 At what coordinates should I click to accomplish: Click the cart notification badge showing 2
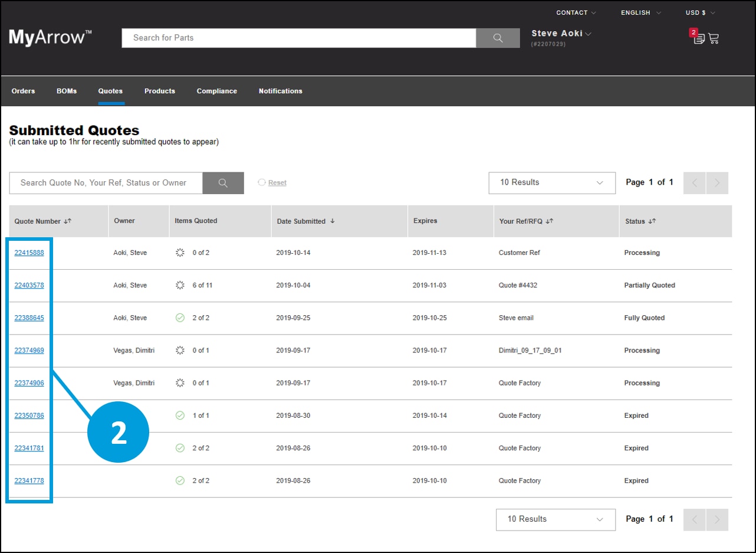click(x=694, y=32)
